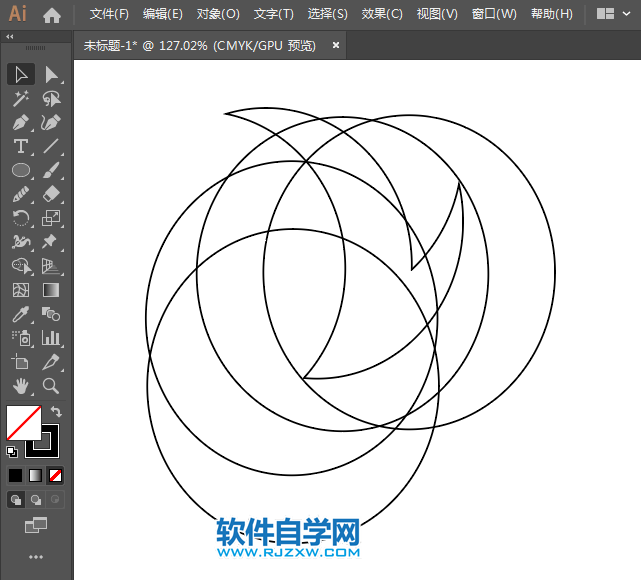
Task: Apply solid Color mode button
Action: tap(16, 475)
